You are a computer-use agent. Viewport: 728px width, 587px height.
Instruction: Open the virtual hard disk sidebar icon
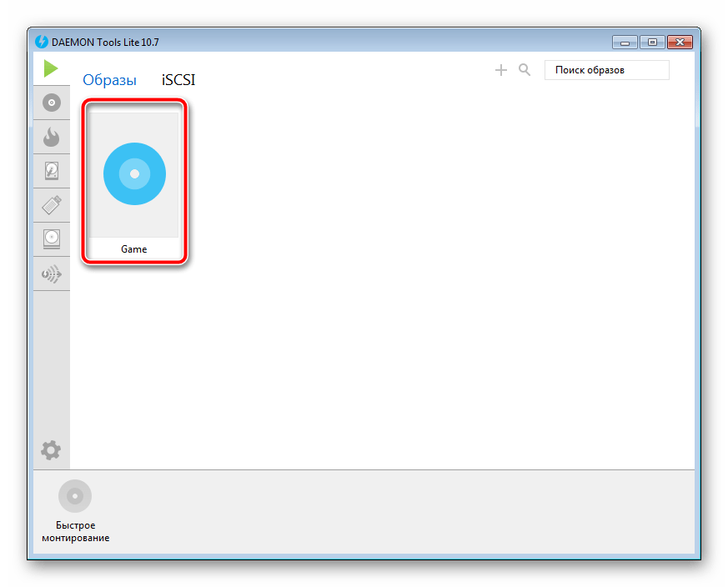[x=52, y=171]
